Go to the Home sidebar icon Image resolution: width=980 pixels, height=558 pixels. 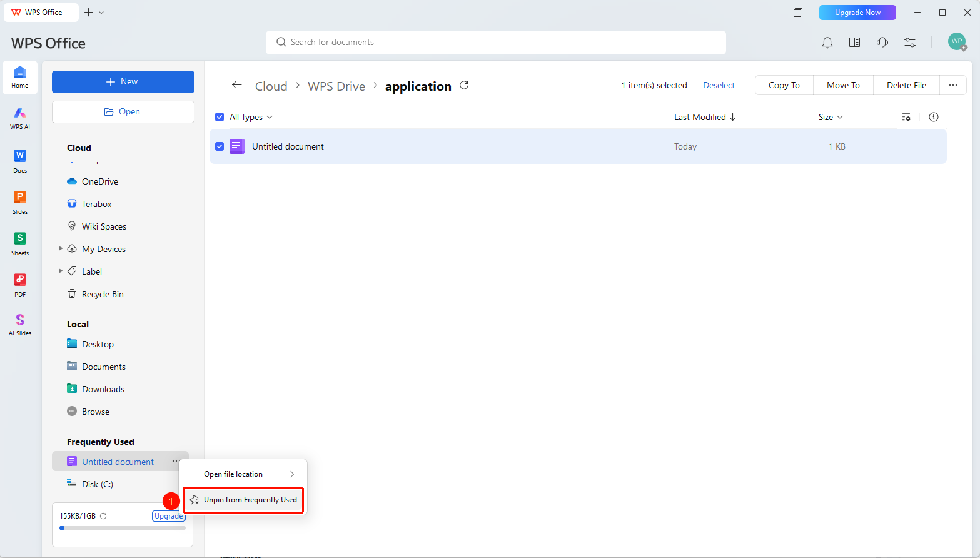pos(20,78)
